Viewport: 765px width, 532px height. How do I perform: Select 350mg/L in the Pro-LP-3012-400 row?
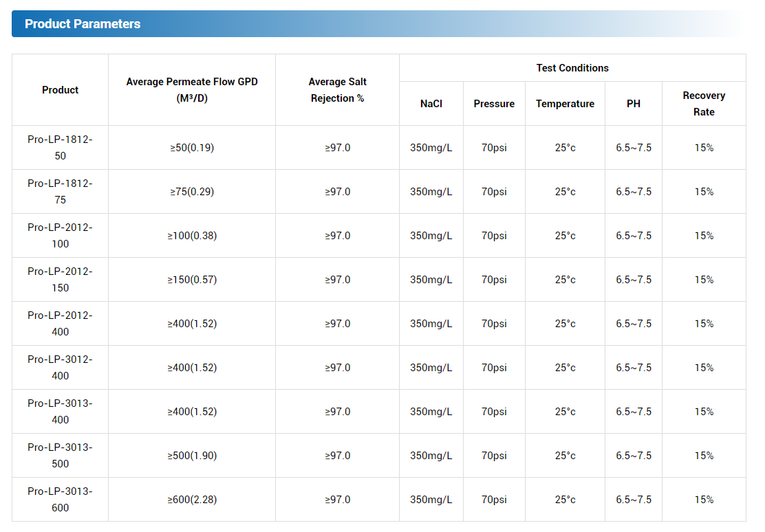431,367
